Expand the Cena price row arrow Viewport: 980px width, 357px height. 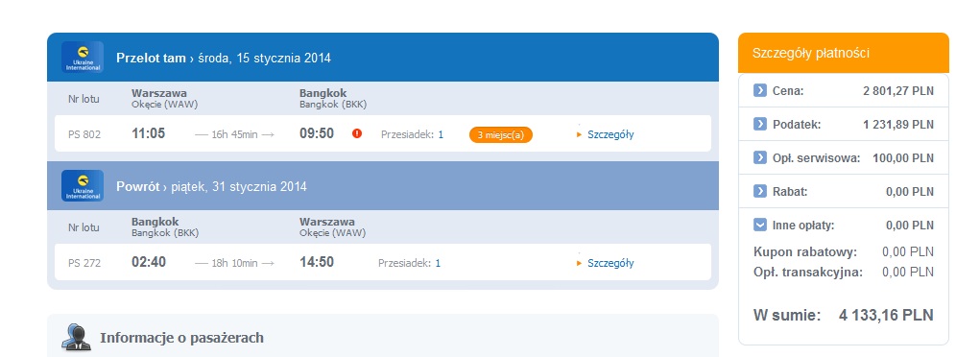pyautogui.click(x=760, y=90)
